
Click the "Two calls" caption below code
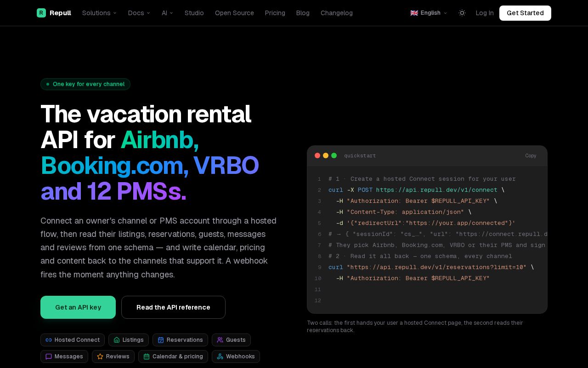415,327
